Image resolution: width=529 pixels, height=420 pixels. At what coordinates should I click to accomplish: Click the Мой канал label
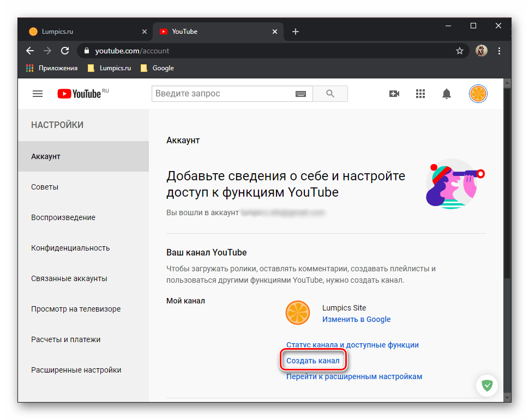[x=185, y=301]
